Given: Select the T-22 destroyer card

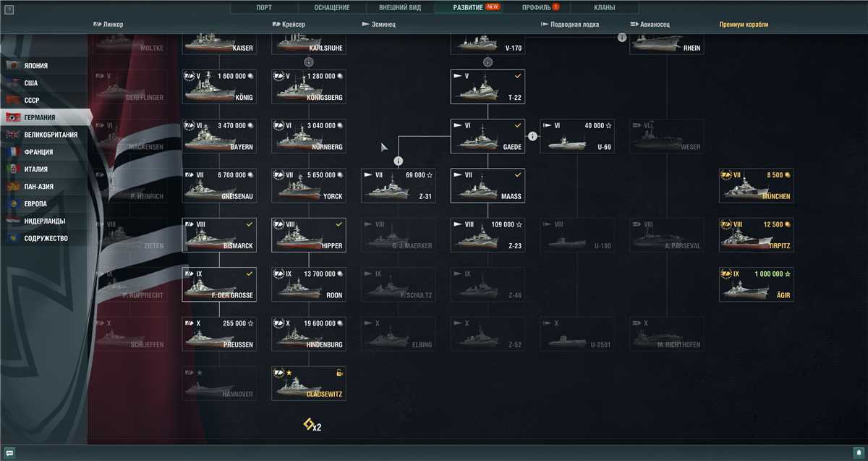Looking at the screenshot, I should pyautogui.click(x=488, y=87).
